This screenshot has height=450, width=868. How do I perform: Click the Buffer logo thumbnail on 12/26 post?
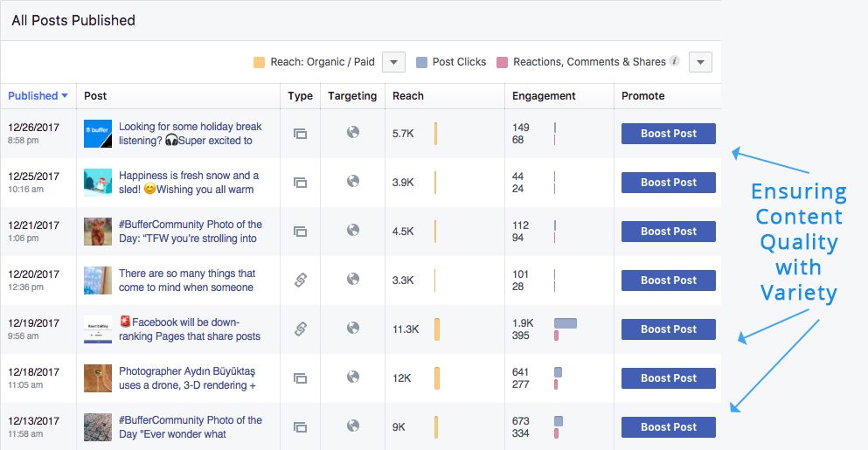[98, 134]
